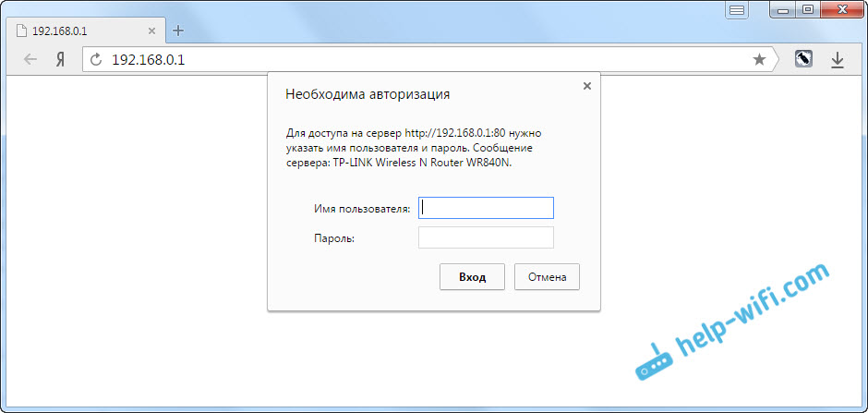Click the back arrow navigation button

pos(30,60)
